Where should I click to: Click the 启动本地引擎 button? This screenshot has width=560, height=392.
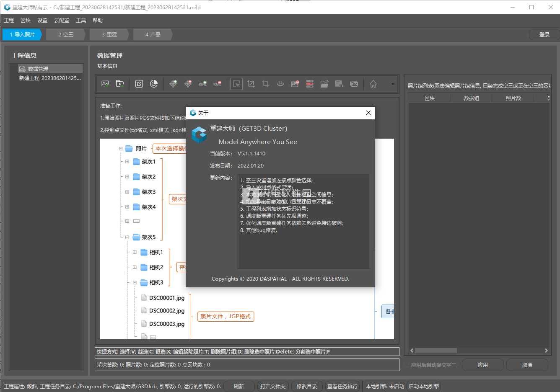tap(424, 386)
